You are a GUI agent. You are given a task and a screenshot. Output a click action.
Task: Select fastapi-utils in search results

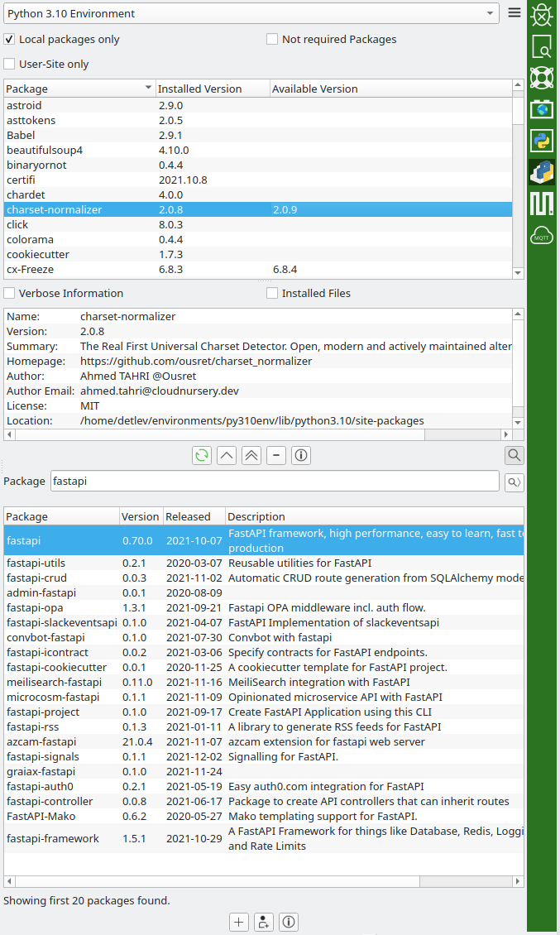coord(36,563)
